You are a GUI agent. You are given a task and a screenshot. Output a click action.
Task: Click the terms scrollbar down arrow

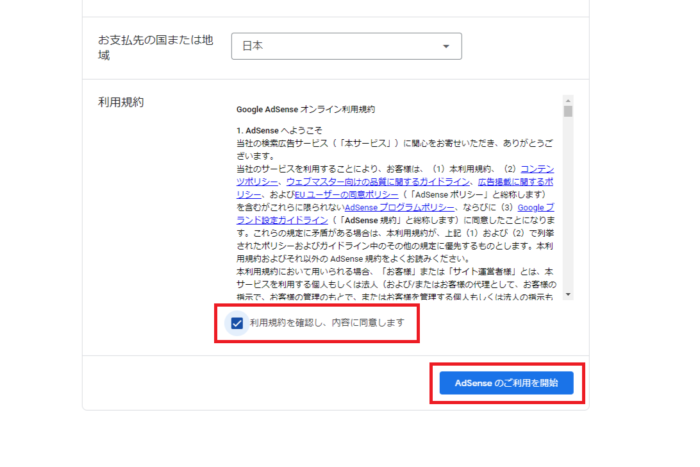[x=568, y=295]
